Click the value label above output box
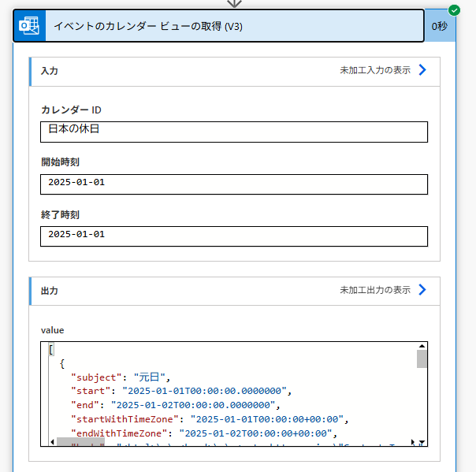Image resolution: width=476 pixels, height=472 pixels. pyautogui.click(x=52, y=330)
